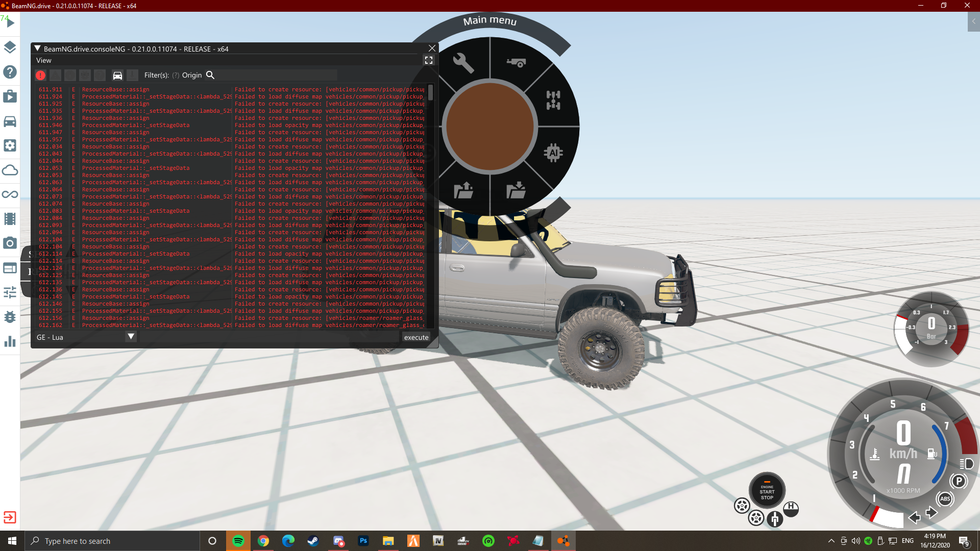Open the layers icon in the left sidebar
Image resolution: width=980 pixels, height=551 pixels.
pyautogui.click(x=10, y=47)
